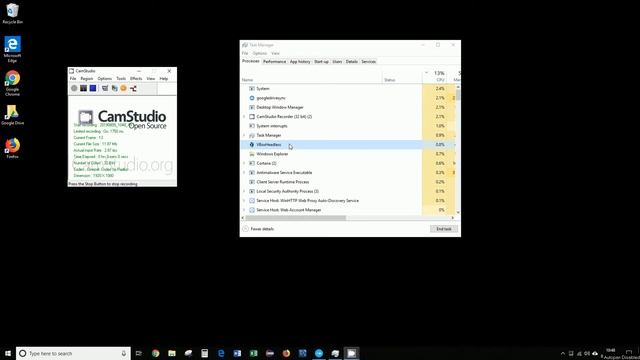Image resolution: width=640 pixels, height=360 pixels.
Task: Select the Client Server Runtime Process row
Action: 347,182
